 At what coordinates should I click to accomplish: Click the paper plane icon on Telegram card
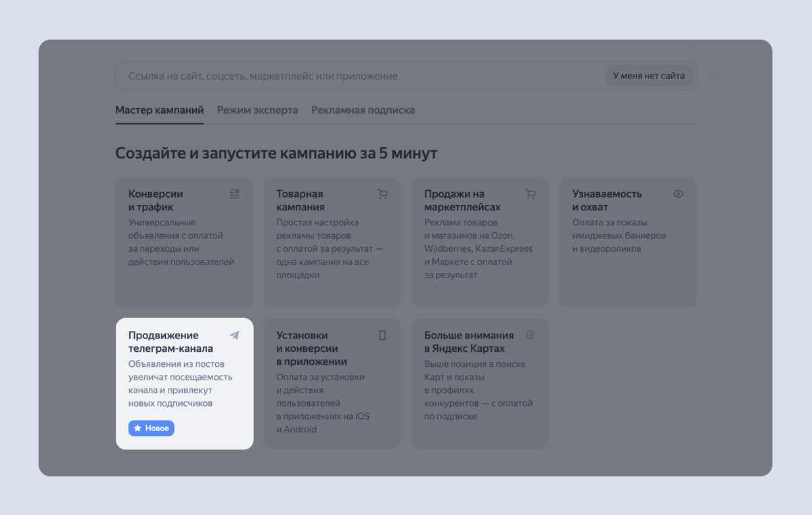pyautogui.click(x=234, y=335)
